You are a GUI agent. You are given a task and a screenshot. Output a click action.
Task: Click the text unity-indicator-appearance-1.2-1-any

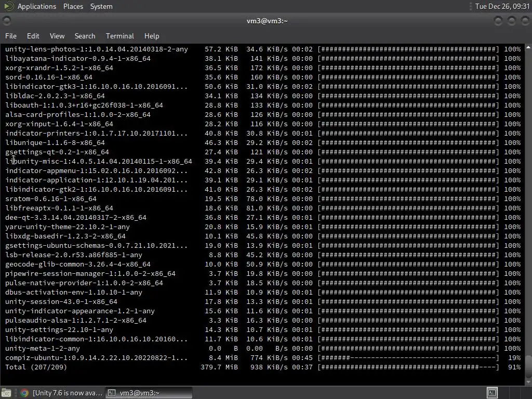coord(79,311)
